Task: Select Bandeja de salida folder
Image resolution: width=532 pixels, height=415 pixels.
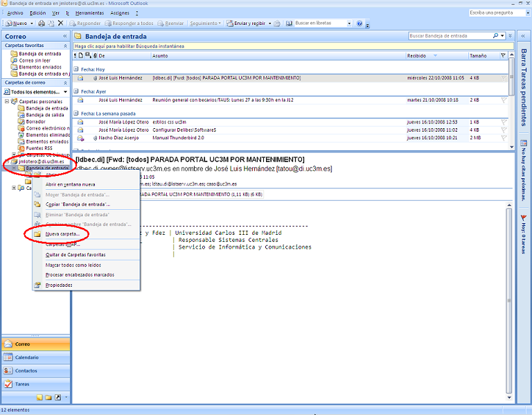Action: 45,115
